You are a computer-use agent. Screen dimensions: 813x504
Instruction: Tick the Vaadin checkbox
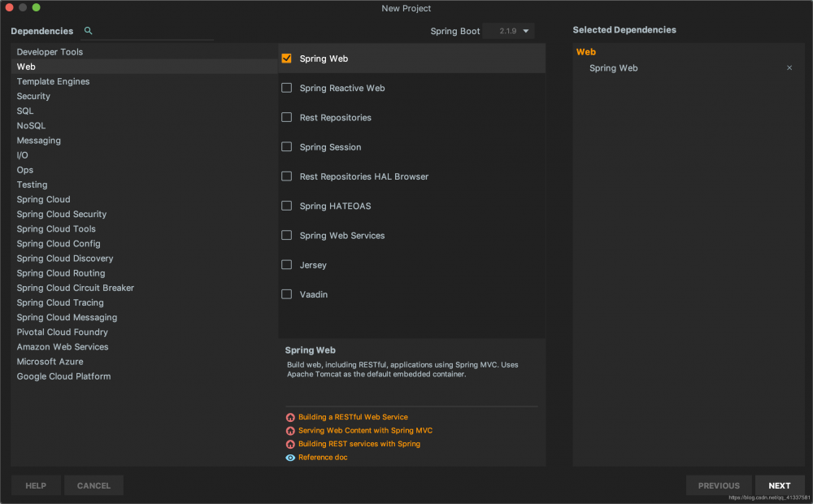287,294
